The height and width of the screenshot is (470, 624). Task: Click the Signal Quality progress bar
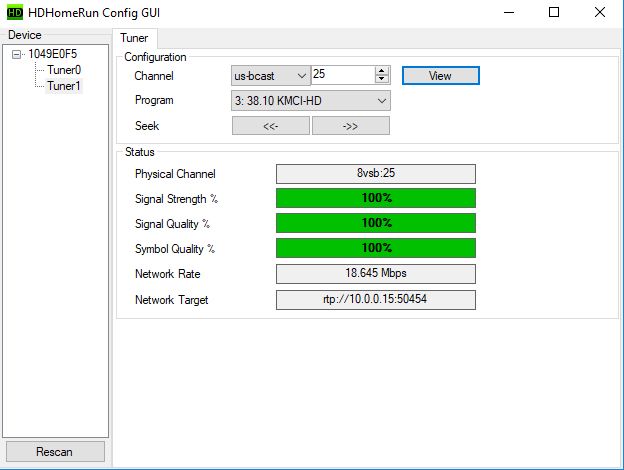(x=376, y=223)
